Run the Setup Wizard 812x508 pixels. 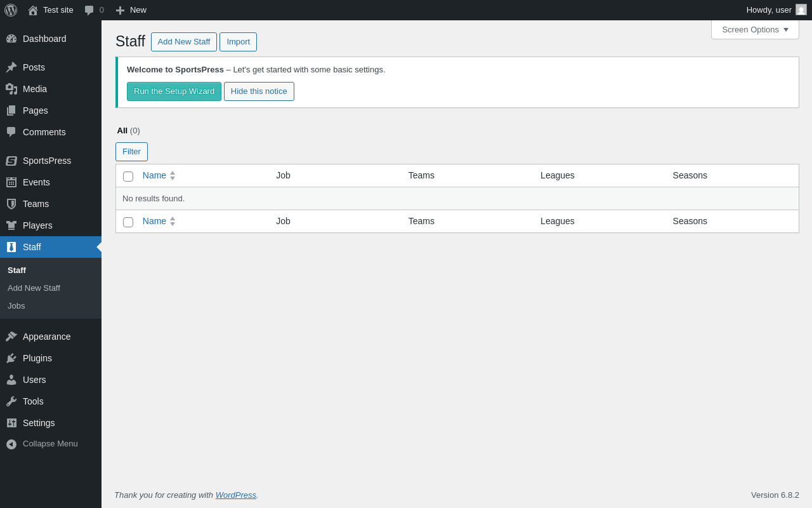174,91
